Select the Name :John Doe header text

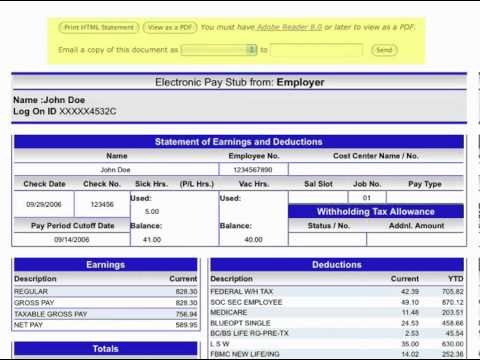coord(49,100)
